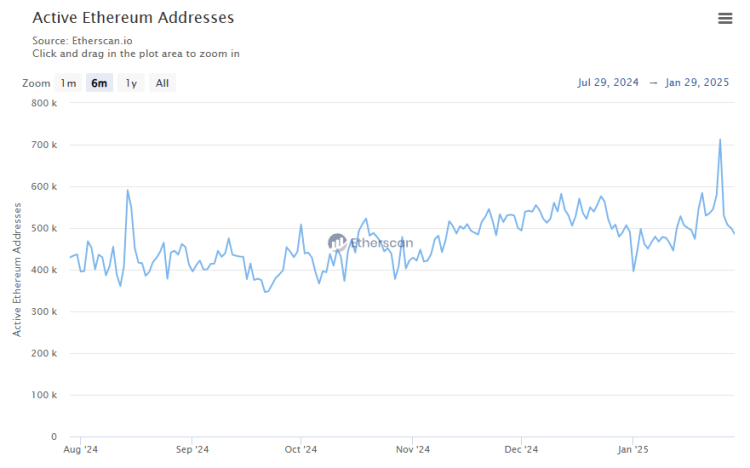Viewport: 750px width, 468px height.
Task: Click the Active Ethereum Addresses chart title
Action: tap(133, 18)
